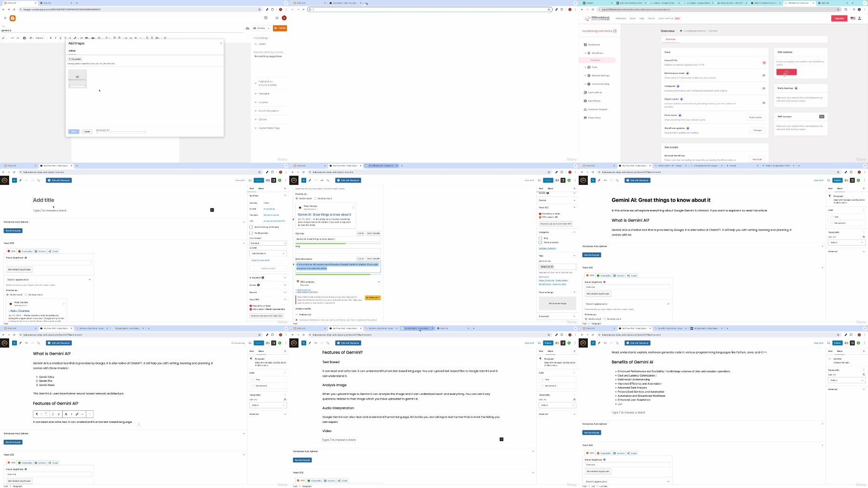868x488 pixels.
Task: Click undo in the 'What is Gemini AI?' editor toolbar
Action: click(x=27, y=343)
